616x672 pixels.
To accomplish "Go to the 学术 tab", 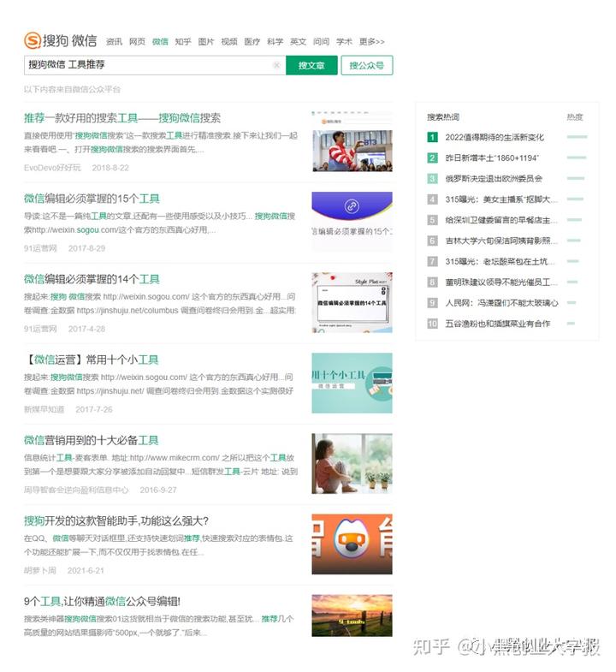I will pos(344,42).
